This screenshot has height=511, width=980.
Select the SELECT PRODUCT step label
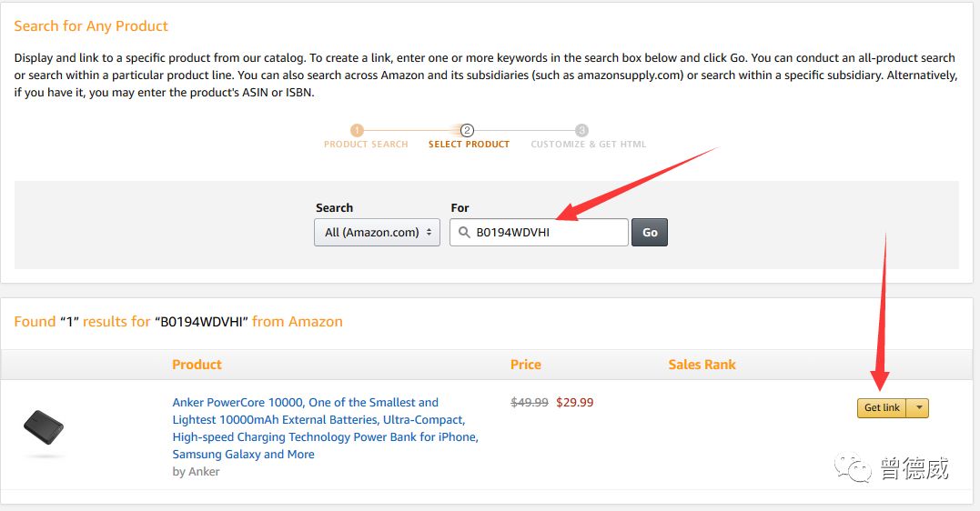click(469, 145)
